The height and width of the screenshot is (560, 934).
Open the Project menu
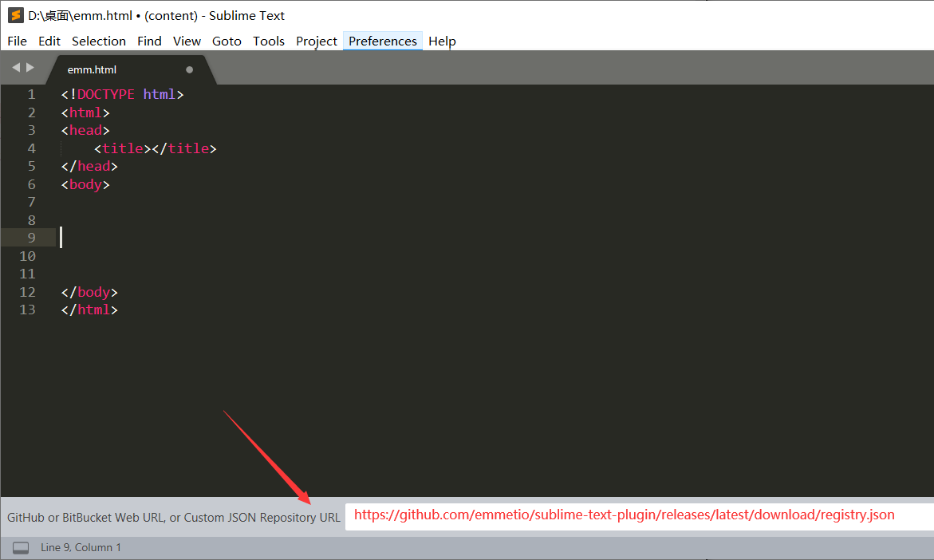(x=316, y=41)
